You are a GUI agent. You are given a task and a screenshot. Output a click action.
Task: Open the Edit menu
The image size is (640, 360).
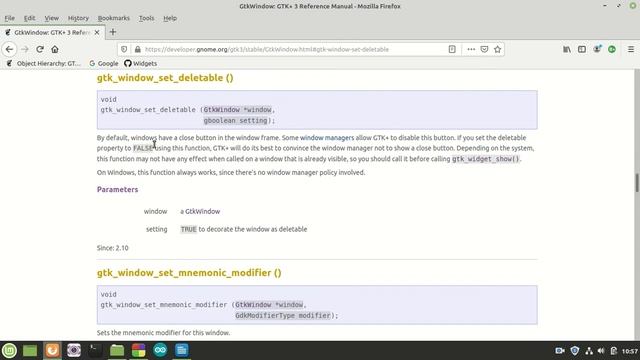(x=29, y=18)
